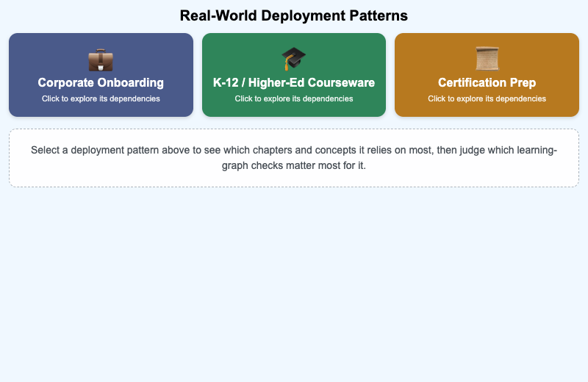Open the Corporate Onboarding deployment pattern
Screen dimensions: 588x382
[x=101, y=75]
